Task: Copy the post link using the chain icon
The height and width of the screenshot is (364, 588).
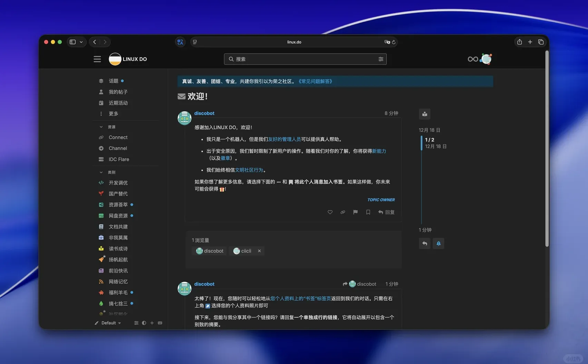Action: coord(343,212)
